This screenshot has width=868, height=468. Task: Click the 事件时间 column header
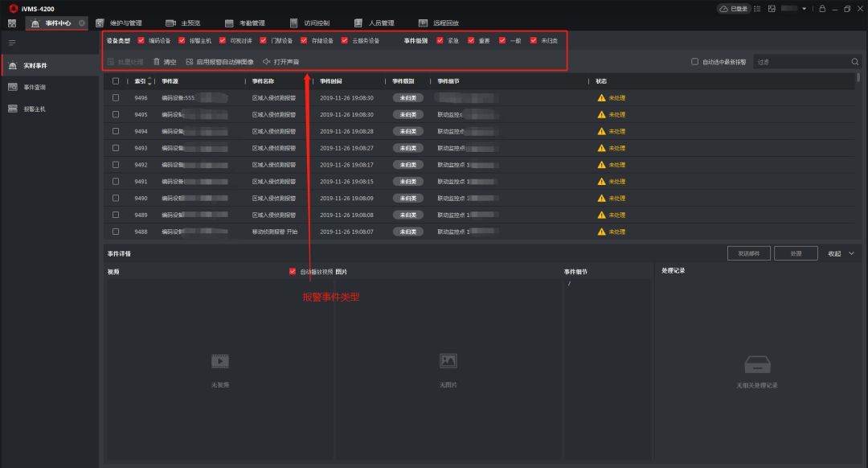(331, 81)
